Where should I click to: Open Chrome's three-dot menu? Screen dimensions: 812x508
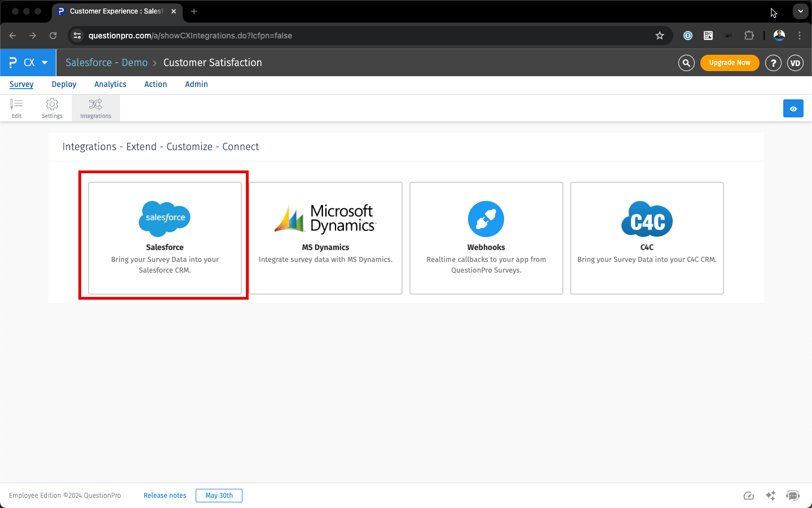tap(800, 36)
